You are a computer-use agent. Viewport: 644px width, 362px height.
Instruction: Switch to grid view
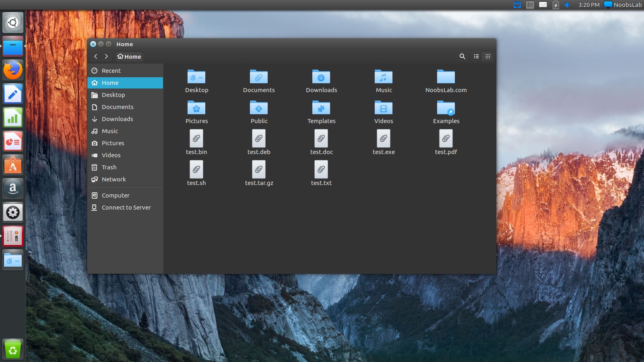(487, 56)
